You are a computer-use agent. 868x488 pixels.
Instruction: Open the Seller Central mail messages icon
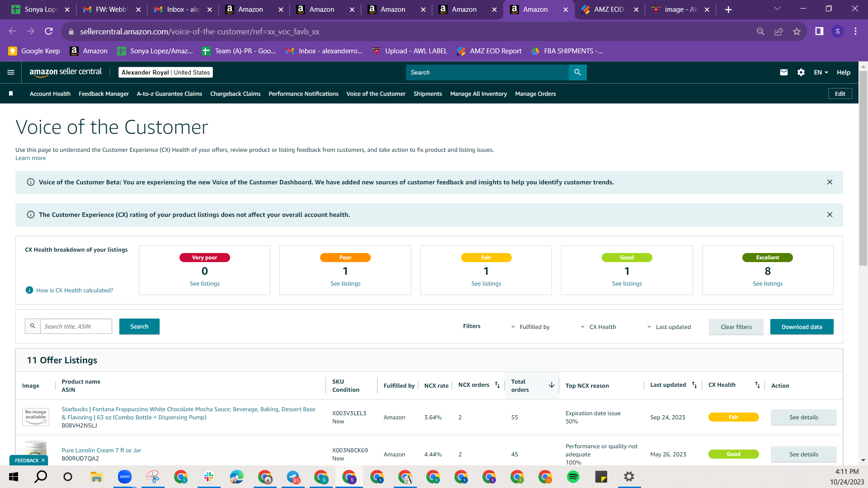click(x=784, y=72)
